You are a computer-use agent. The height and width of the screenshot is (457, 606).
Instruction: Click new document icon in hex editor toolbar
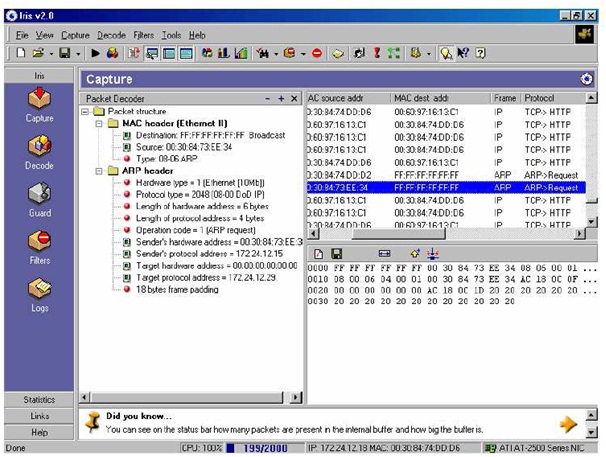318,254
